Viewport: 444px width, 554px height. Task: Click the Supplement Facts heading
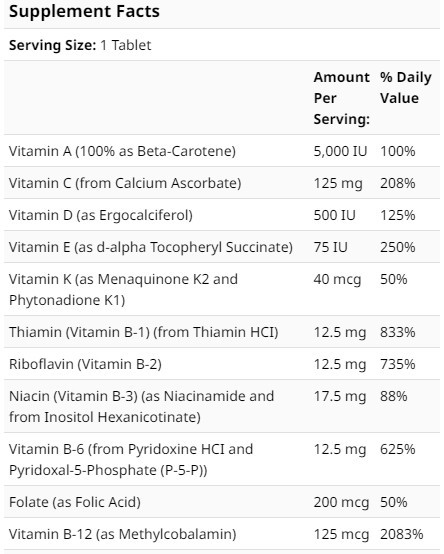84,11
